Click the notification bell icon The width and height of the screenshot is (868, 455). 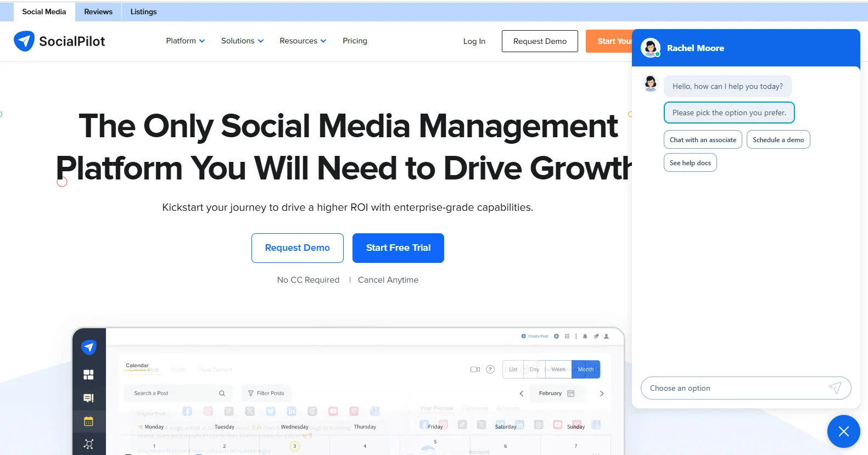(585, 336)
